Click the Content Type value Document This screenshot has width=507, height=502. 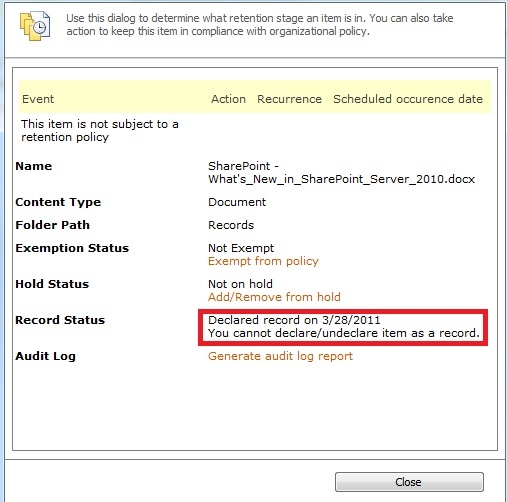click(237, 202)
